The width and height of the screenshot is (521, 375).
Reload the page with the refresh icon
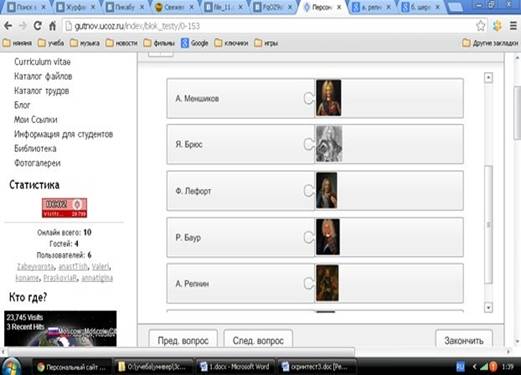[38, 26]
